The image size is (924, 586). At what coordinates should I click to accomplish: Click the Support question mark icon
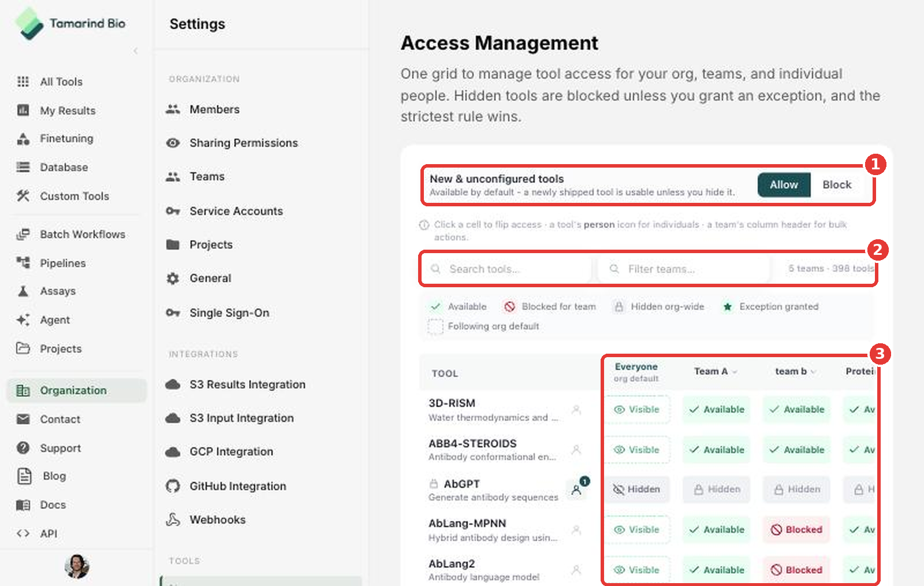point(23,448)
